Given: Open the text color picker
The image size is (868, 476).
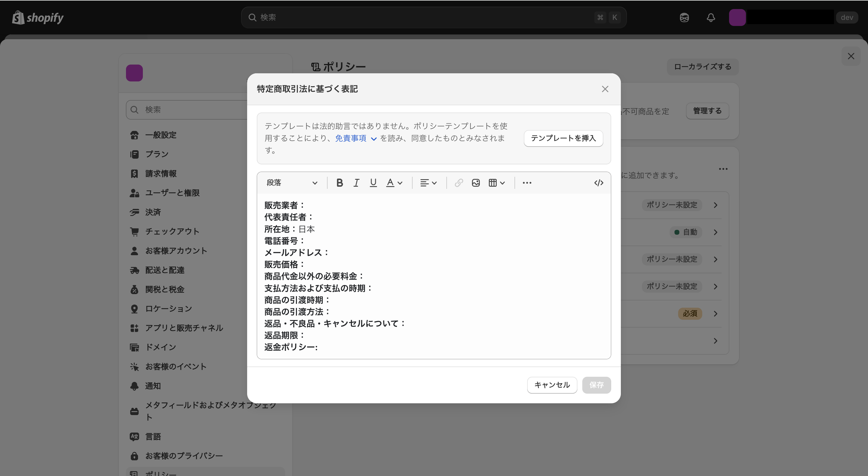Looking at the screenshot, I should pos(394,183).
